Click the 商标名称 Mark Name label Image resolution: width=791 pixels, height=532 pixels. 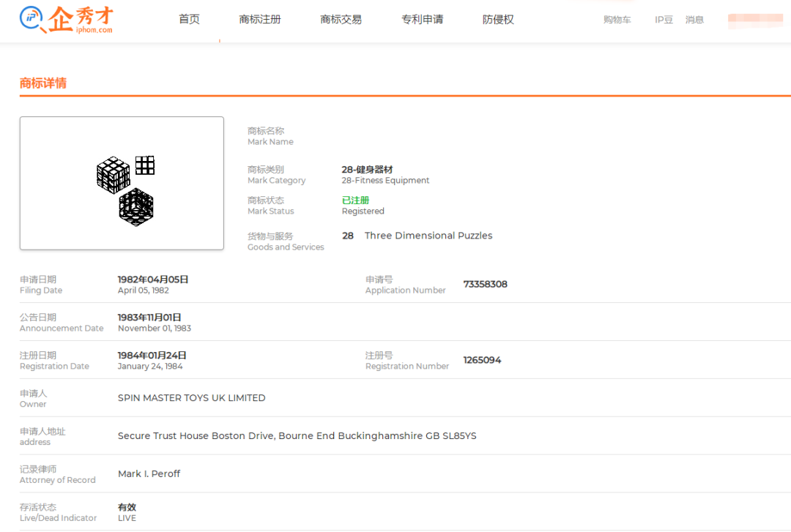270,136
